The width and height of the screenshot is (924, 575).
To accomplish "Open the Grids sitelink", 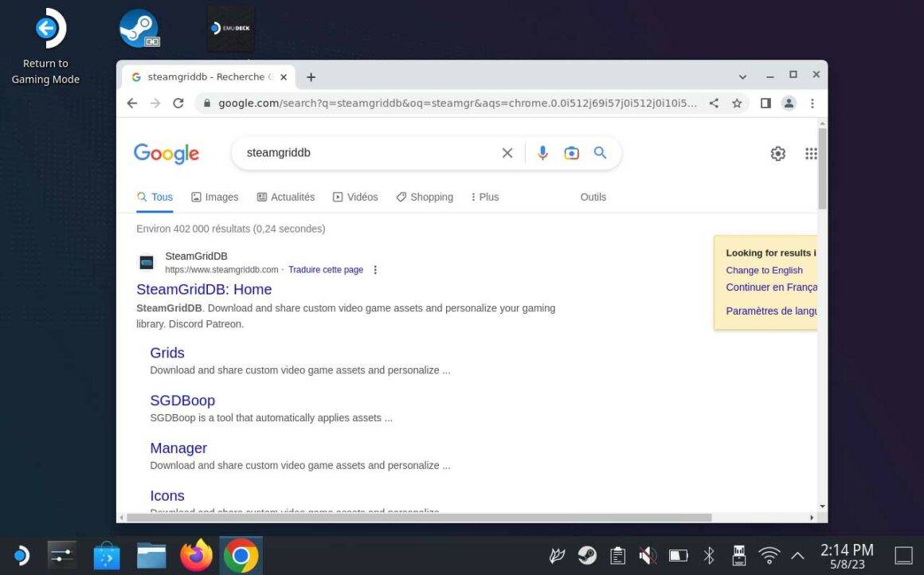I will (x=167, y=353).
